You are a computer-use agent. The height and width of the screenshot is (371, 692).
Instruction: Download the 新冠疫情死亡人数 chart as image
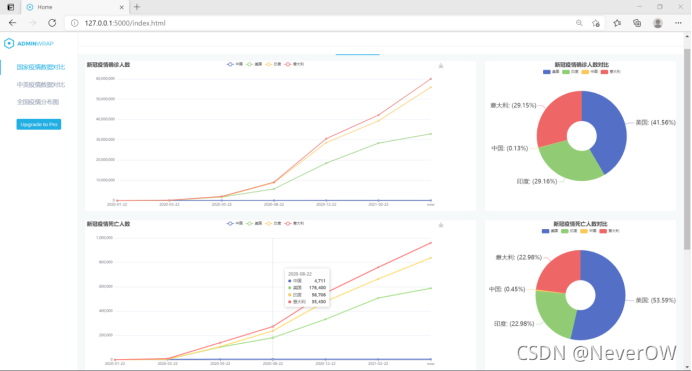440,225
